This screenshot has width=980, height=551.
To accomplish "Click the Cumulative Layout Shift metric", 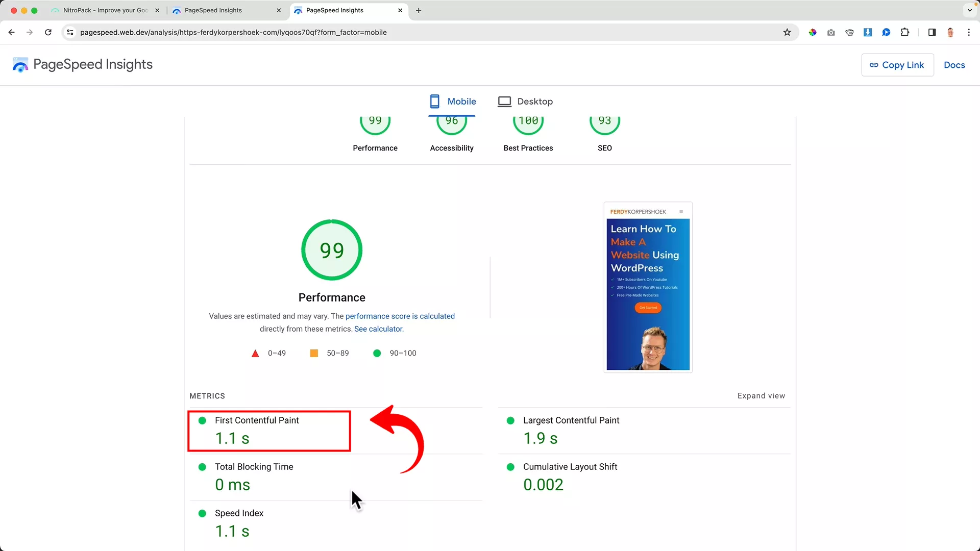I will click(644, 477).
